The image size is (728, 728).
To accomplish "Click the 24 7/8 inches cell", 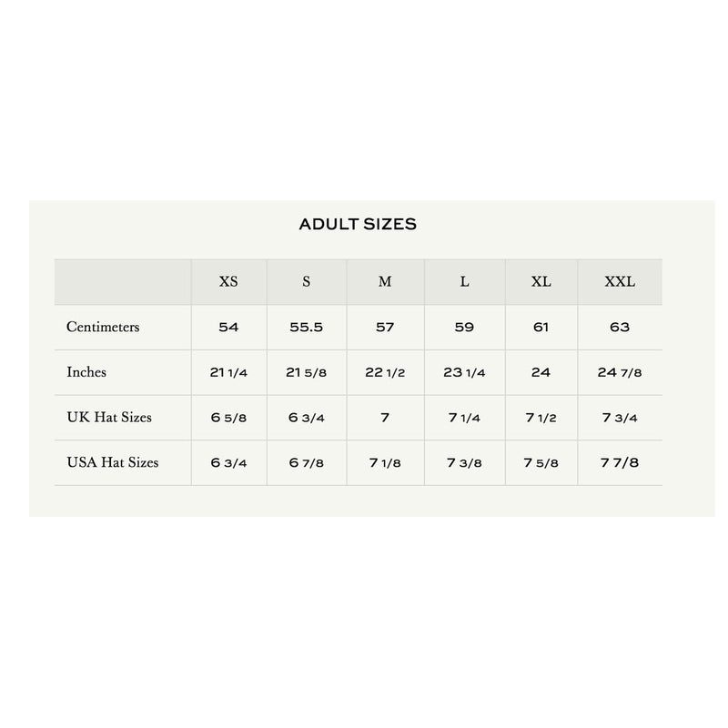I will tap(620, 372).
